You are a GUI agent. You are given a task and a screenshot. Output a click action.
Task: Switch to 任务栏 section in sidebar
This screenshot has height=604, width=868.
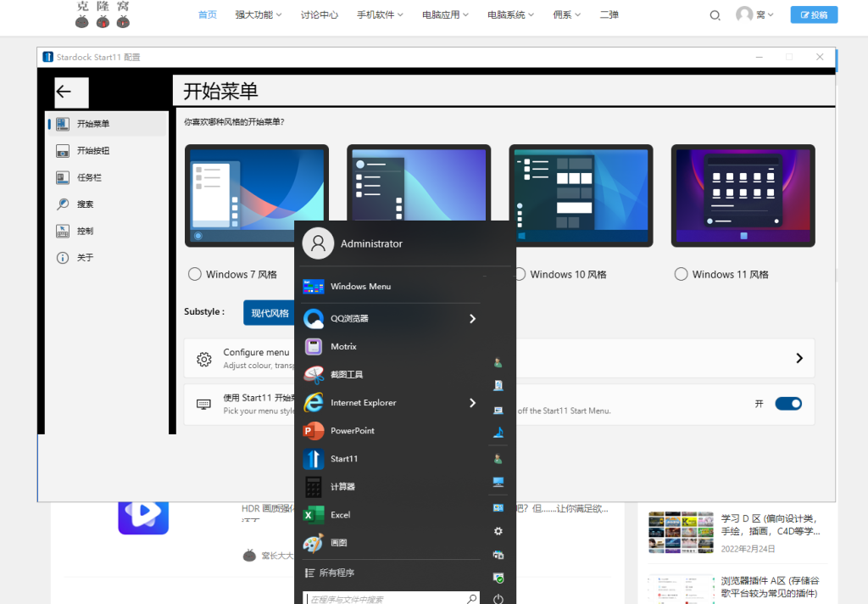coord(107,177)
